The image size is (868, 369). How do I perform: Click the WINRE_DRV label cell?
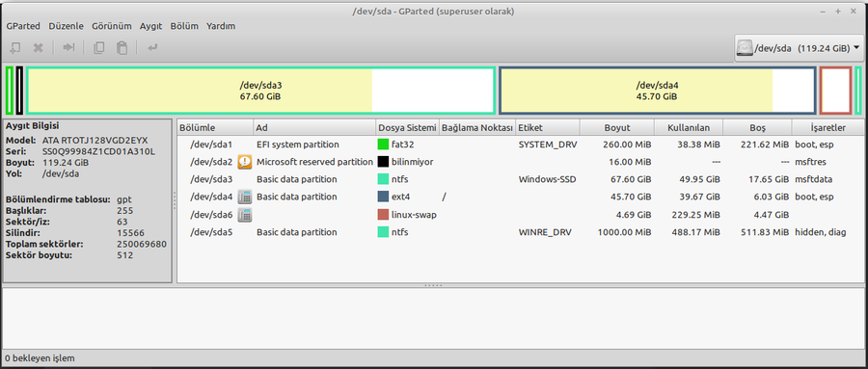[x=545, y=232]
